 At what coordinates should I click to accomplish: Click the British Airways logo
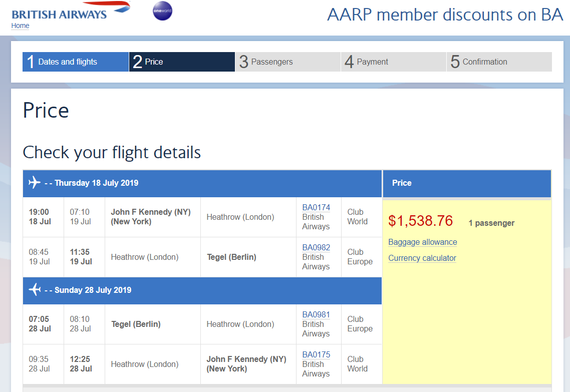click(x=70, y=11)
